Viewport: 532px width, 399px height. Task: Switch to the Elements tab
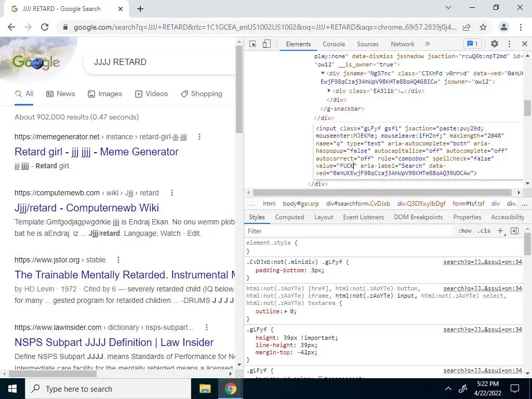[298, 44]
